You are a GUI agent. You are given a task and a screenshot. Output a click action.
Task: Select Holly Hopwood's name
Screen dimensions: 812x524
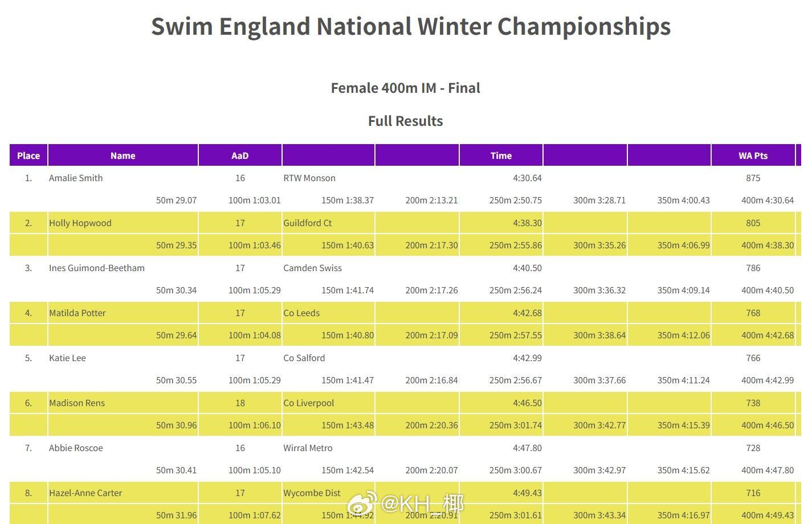point(80,223)
